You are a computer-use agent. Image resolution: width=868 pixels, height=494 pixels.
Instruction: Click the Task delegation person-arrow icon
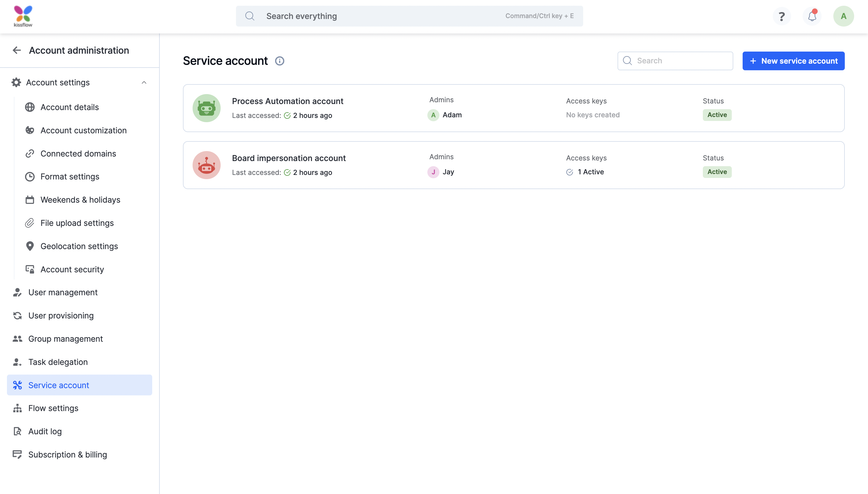17,362
